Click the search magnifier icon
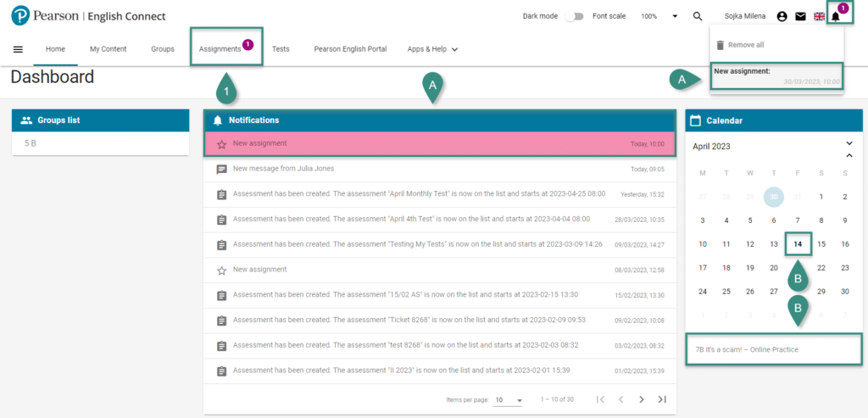The height and width of the screenshot is (418, 868). point(698,16)
